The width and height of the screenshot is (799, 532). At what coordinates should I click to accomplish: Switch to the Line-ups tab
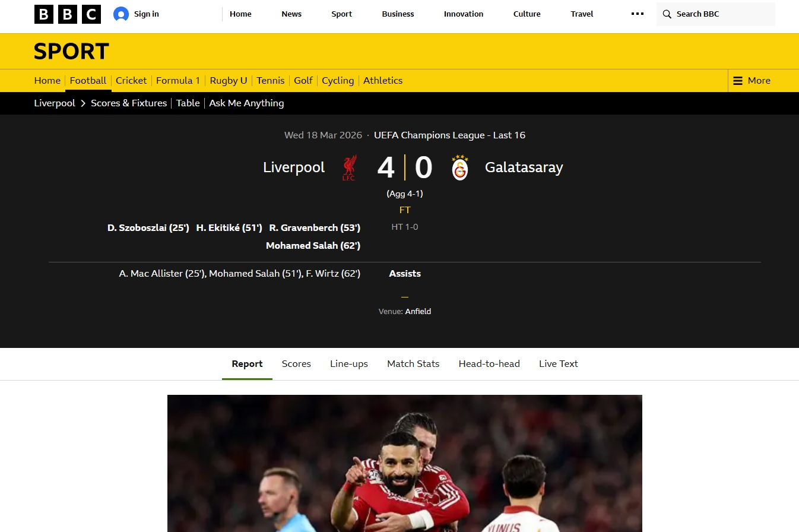pos(349,364)
